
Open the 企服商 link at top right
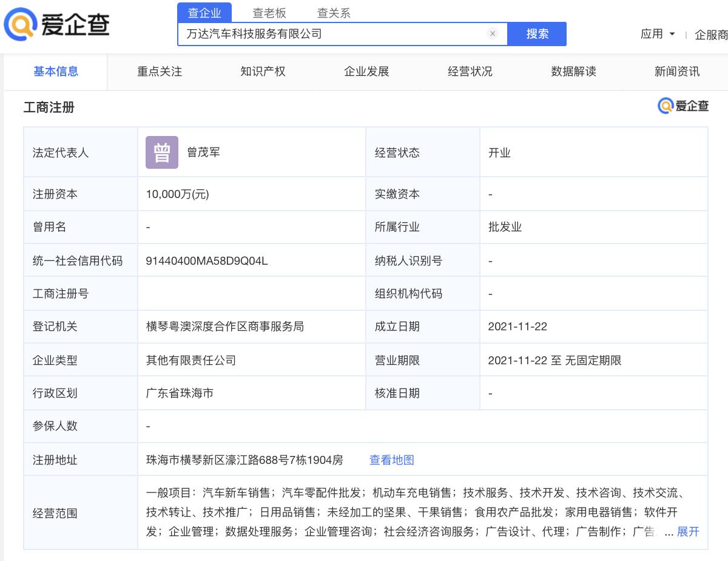point(711,35)
